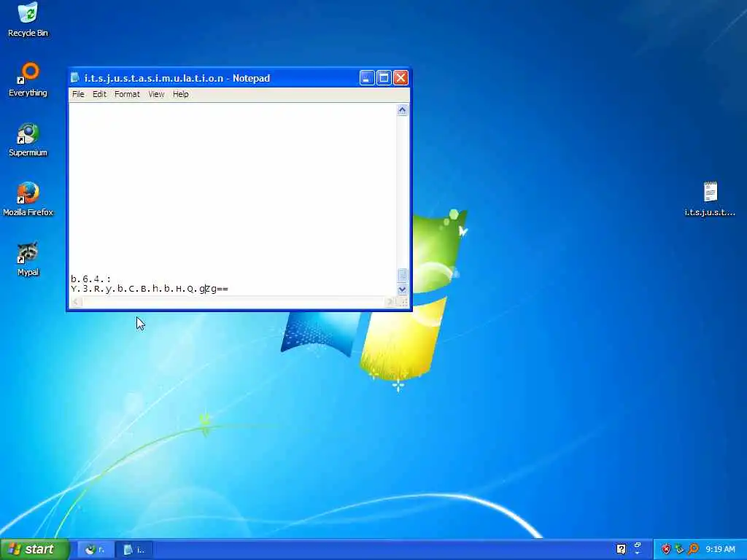Open the Help menu in Notepad
The image size is (747, 560).
tap(181, 94)
